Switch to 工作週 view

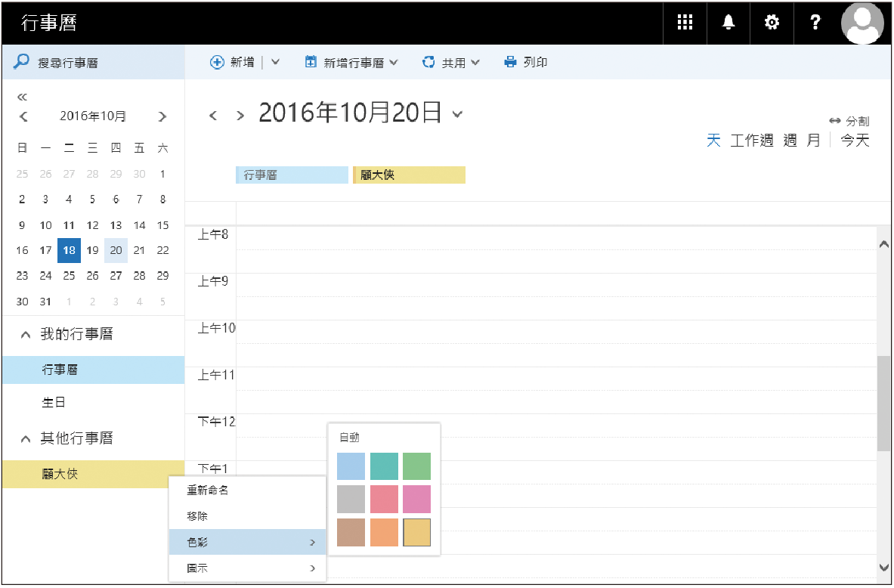(751, 140)
